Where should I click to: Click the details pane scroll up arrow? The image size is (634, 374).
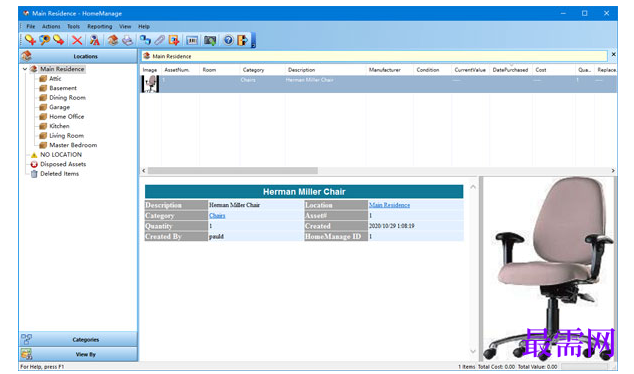[473, 187]
